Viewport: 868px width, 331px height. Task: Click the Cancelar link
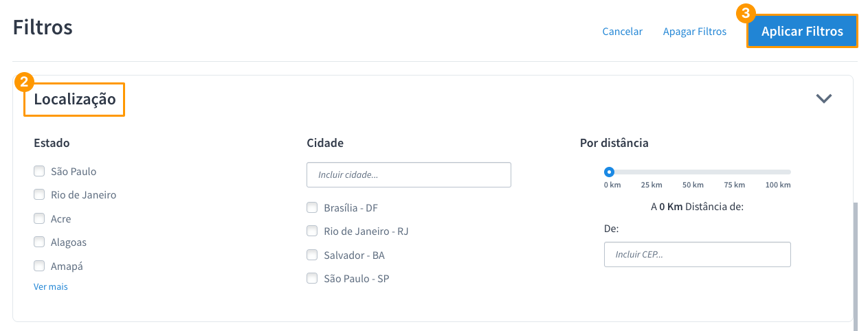[x=622, y=32]
